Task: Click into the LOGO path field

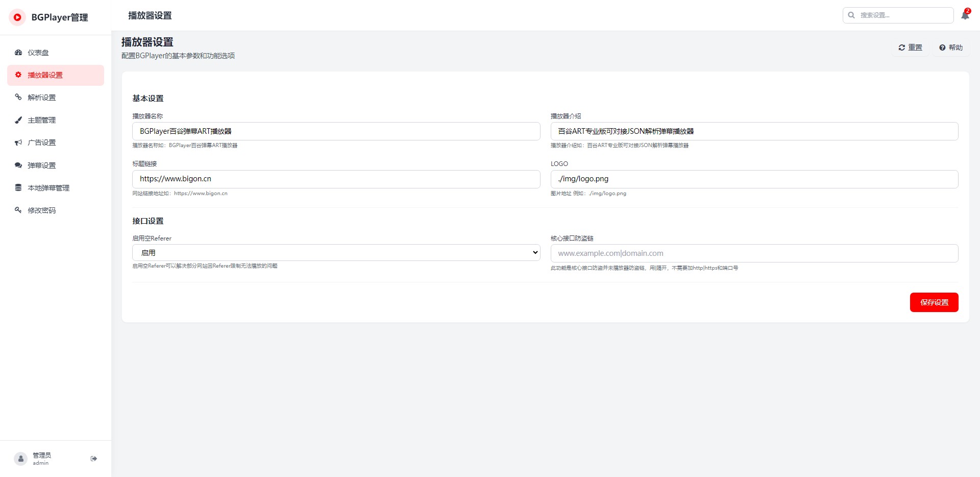Action: [754, 179]
